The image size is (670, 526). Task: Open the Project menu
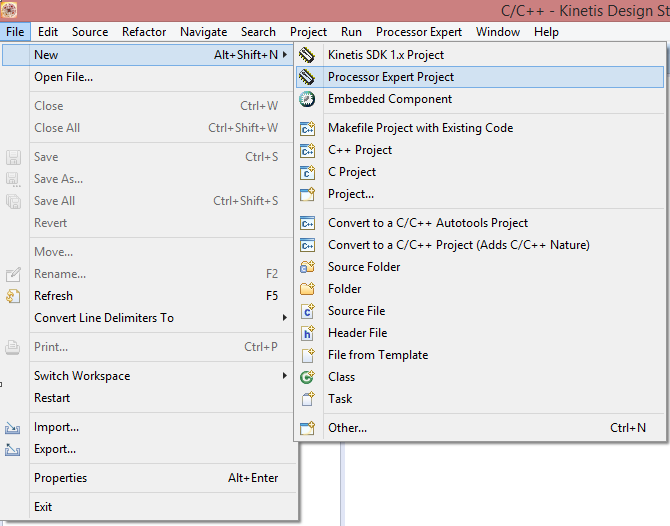point(308,32)
